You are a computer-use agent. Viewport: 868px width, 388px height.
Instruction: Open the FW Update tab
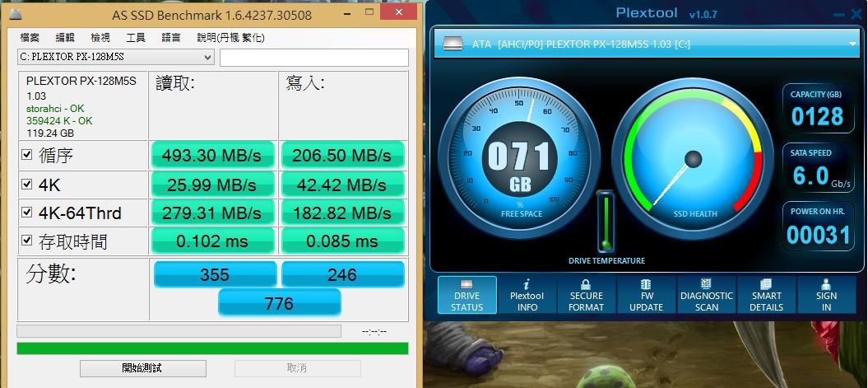coord(646,295)
